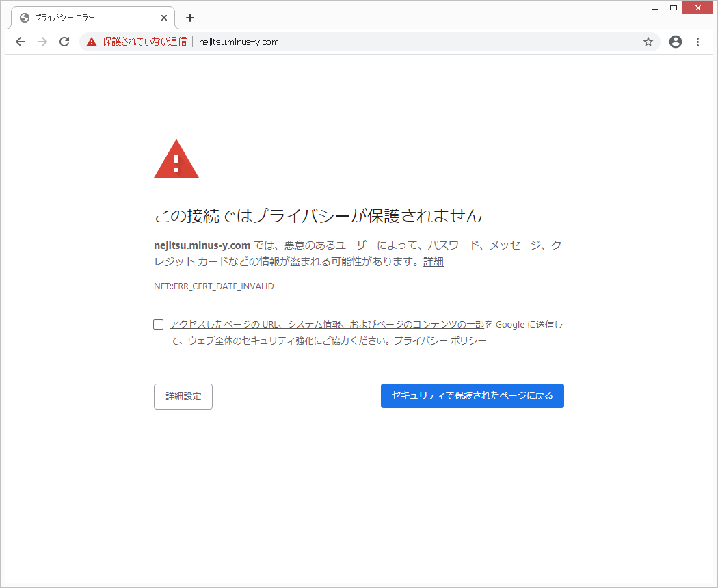Reload the page with the refresh icon
The image size is (718, 588).
(64, 42)
